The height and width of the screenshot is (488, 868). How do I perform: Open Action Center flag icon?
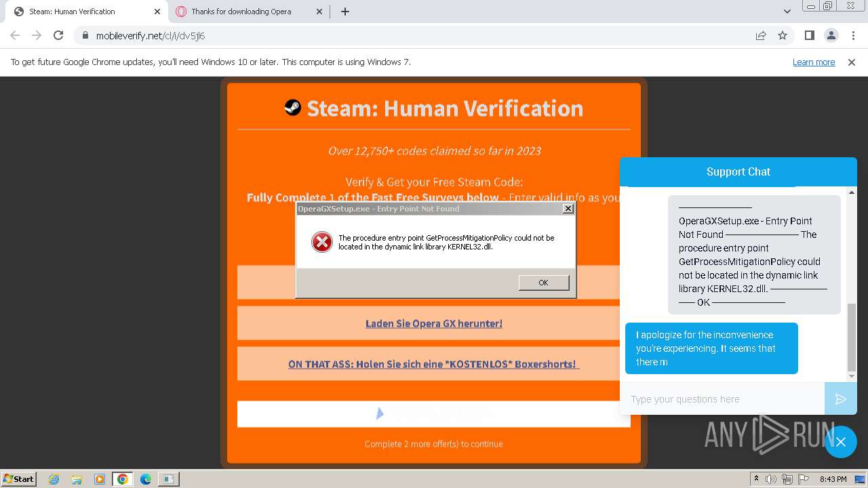803,479
